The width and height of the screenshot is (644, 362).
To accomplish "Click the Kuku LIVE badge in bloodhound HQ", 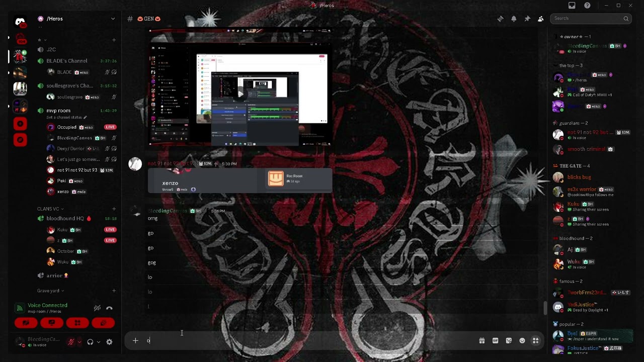I will (x=110, y=230).
